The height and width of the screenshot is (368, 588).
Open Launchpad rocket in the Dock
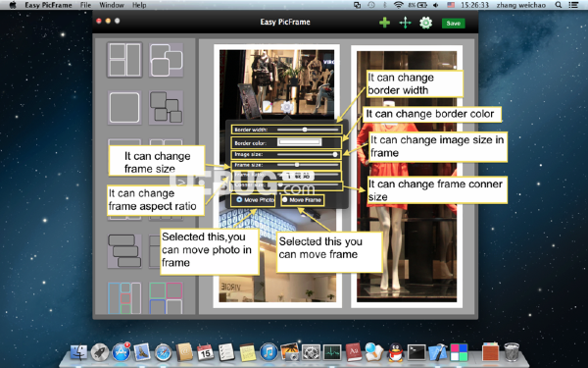[x=100, y=352]
